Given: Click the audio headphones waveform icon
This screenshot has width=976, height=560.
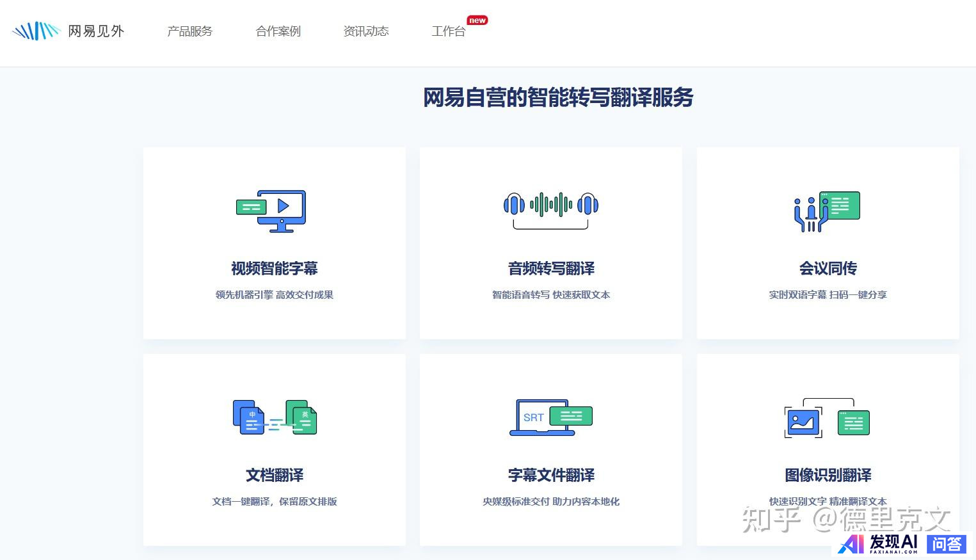Looking at the screenshot, I should point(551,210).
